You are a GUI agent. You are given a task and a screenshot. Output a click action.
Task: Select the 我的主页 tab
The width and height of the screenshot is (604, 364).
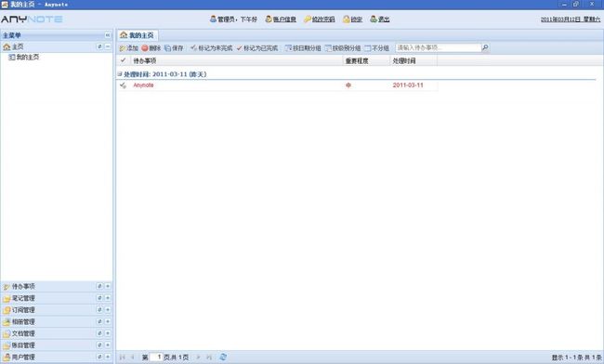click(137, 35)
